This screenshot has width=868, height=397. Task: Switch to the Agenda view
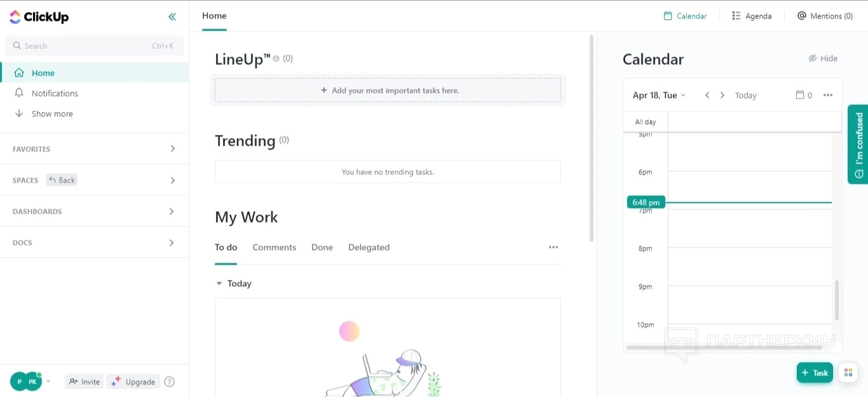pyautogui.click(x=752, y=16)
